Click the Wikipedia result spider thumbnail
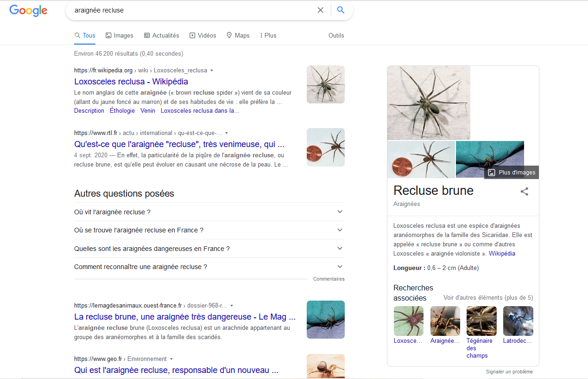This screenshot has width=588, height=379. pos(326,84)
